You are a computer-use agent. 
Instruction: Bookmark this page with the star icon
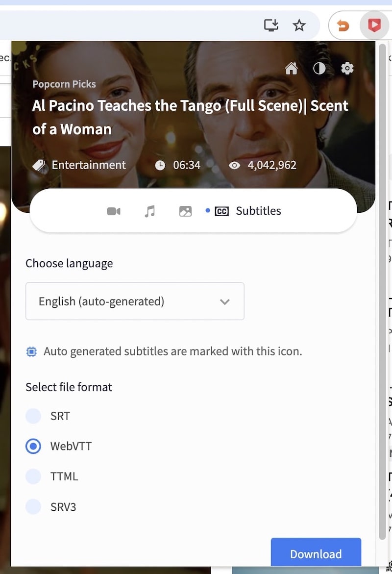pyautogui.click(x=299, y=25)
